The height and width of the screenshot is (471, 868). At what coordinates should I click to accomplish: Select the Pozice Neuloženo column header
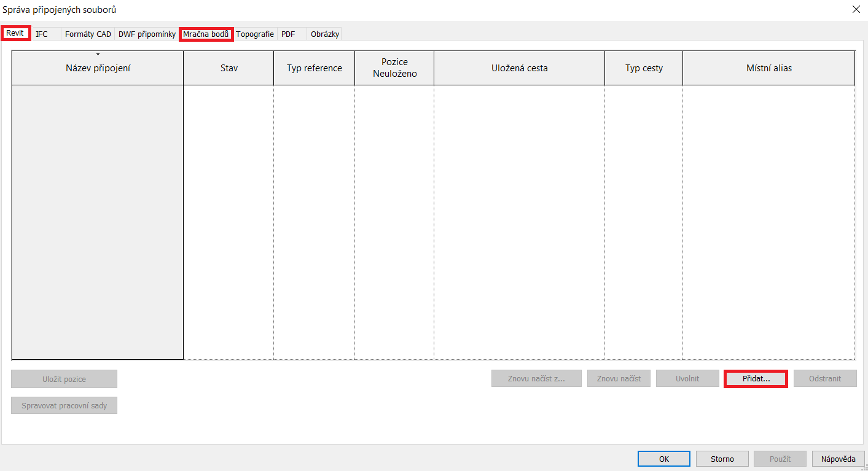click(x=394, y=68)
